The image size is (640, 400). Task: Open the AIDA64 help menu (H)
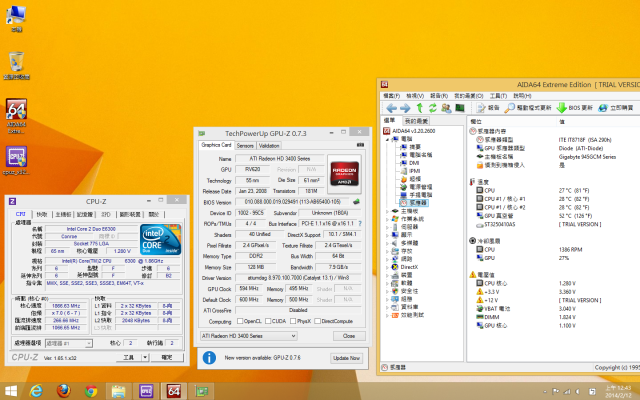[522, 96]
